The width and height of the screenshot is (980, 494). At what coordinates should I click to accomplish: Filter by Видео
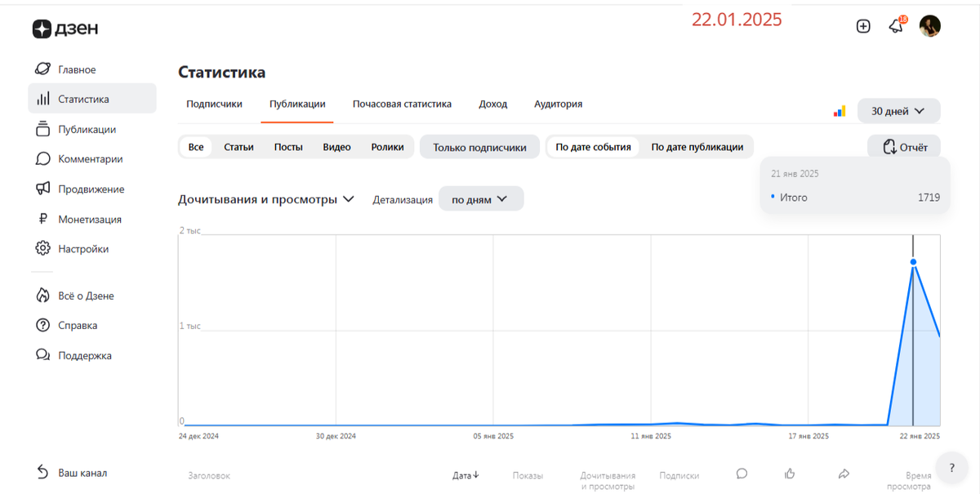point(336,147)
